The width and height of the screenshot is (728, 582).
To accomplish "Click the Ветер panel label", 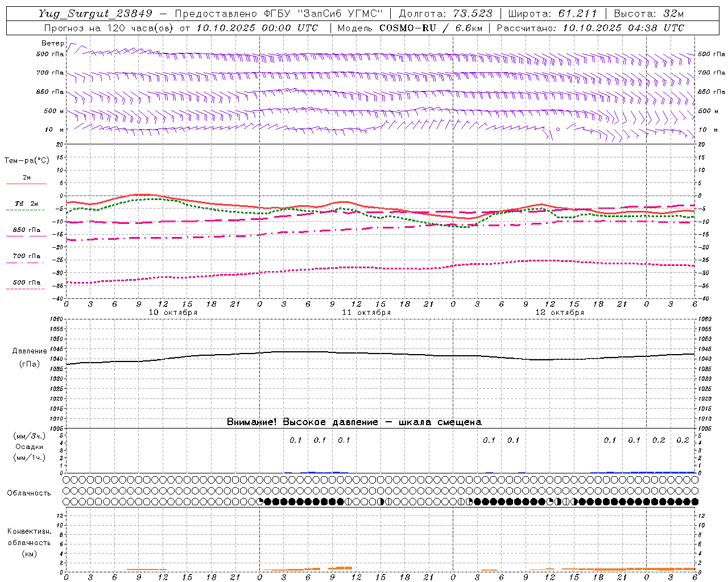I will 52,43.
